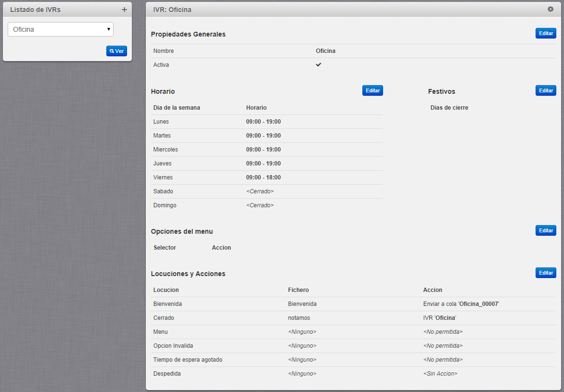Edit the Propiedades Generales section
Viewport: 564px width, 392px height.
point(546,33)
